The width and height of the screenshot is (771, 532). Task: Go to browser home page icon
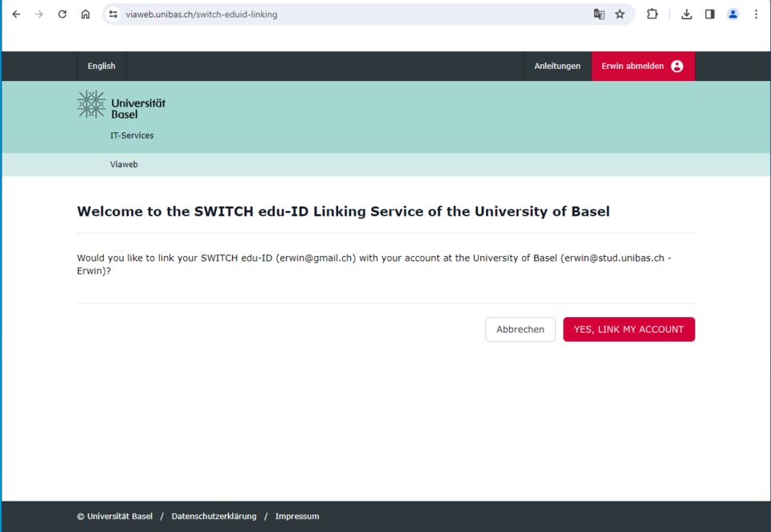[85, 14]
